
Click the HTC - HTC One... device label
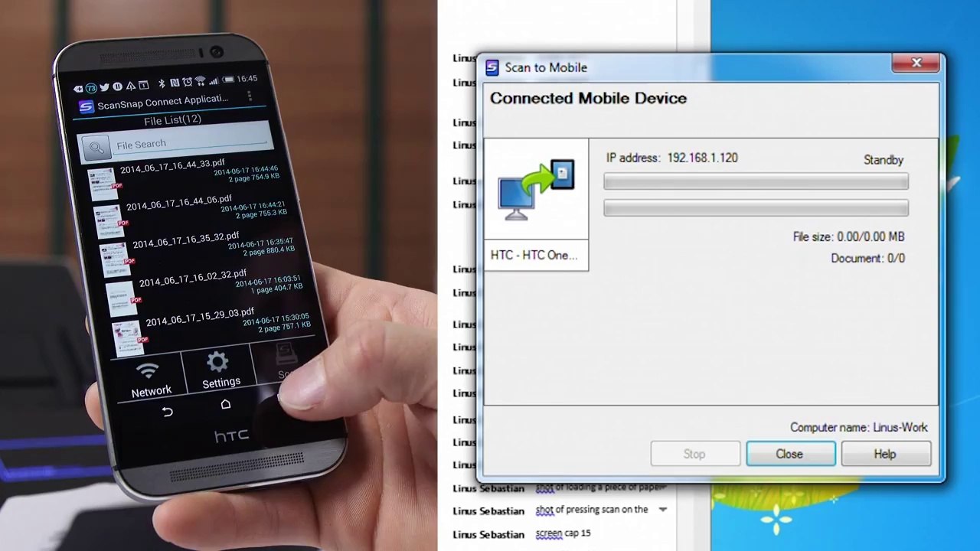tap(534, 255)
